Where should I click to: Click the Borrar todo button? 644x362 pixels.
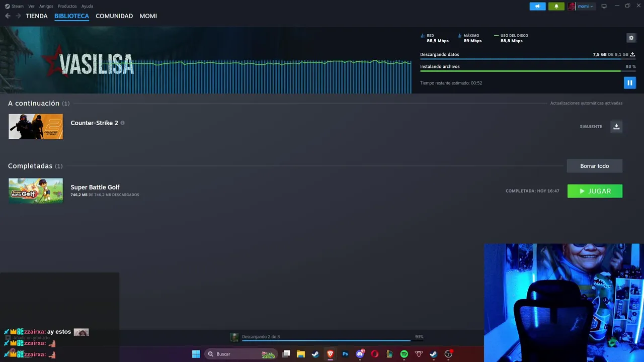[594, 166]
